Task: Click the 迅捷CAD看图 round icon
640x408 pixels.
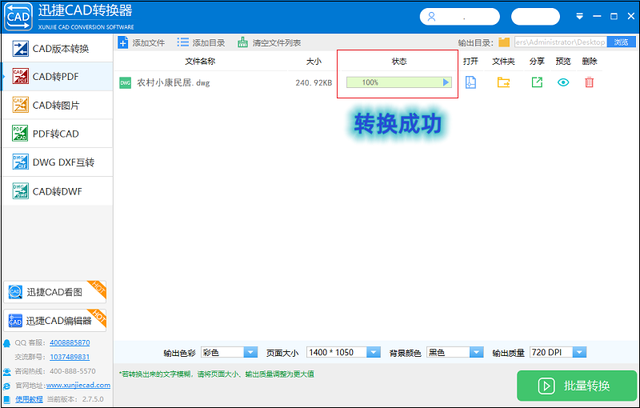Action: coord(16,292)
